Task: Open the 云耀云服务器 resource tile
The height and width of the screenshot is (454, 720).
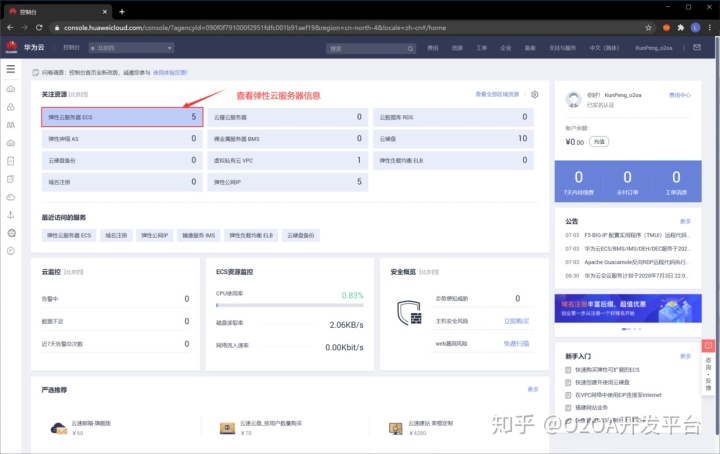Action: (x=287, y=117)
